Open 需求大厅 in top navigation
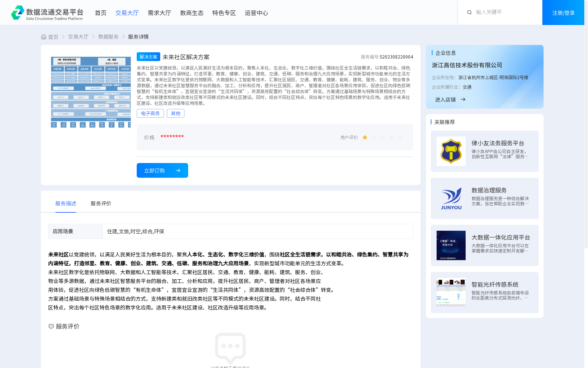This screenshot has height=368, width=588. coord(159,13)
